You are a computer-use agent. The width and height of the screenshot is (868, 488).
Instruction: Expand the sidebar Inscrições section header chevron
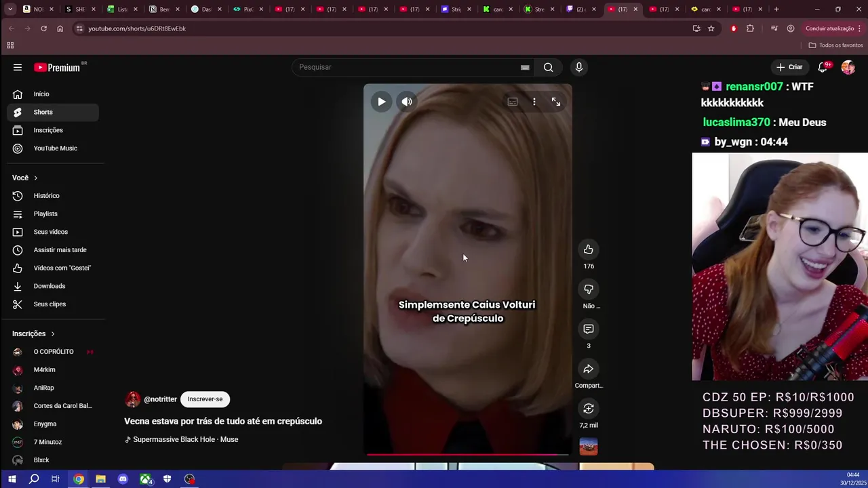pos(52,333)
